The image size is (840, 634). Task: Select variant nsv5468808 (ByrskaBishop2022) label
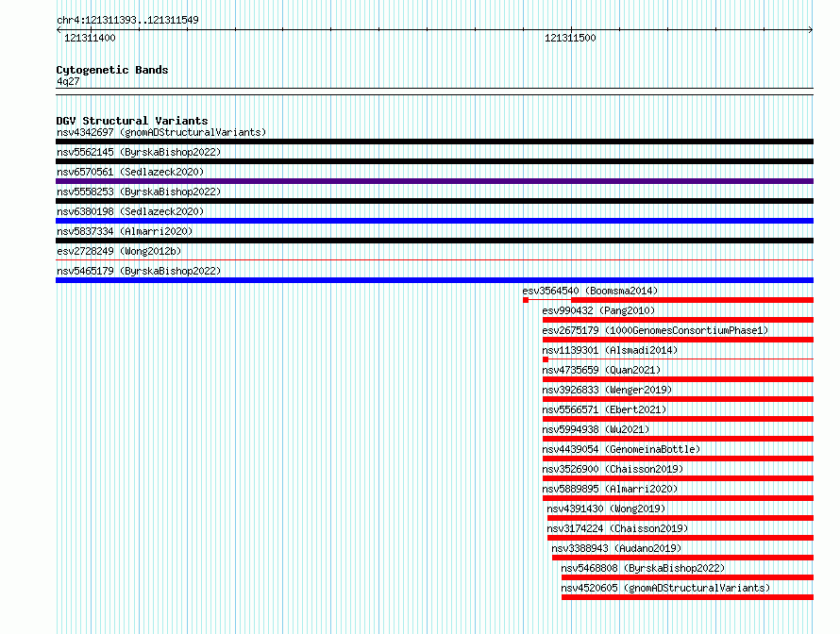click(643, 568)
